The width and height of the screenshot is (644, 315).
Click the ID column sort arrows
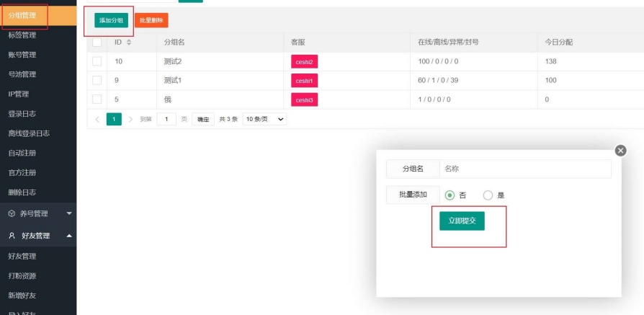click(x=129, y=42)
